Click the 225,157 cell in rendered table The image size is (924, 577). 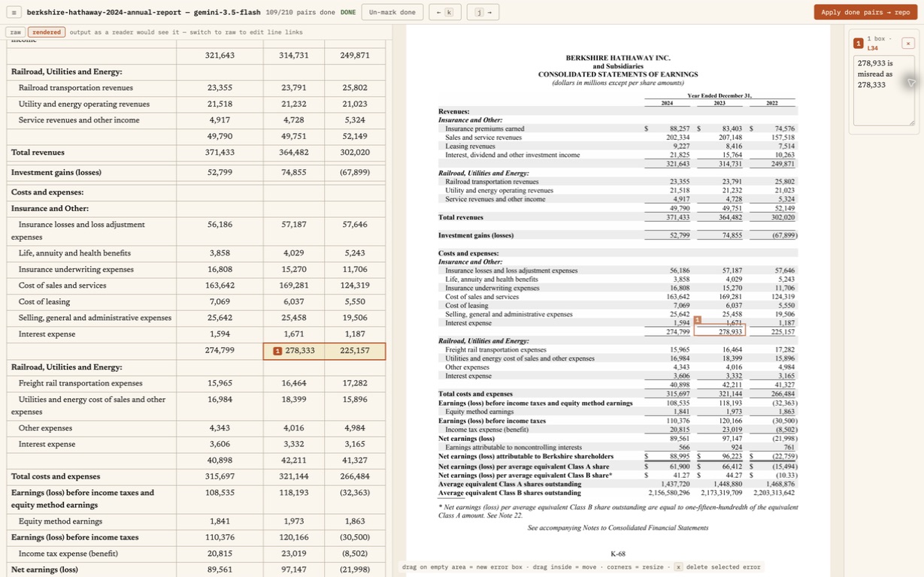[355, 351]
